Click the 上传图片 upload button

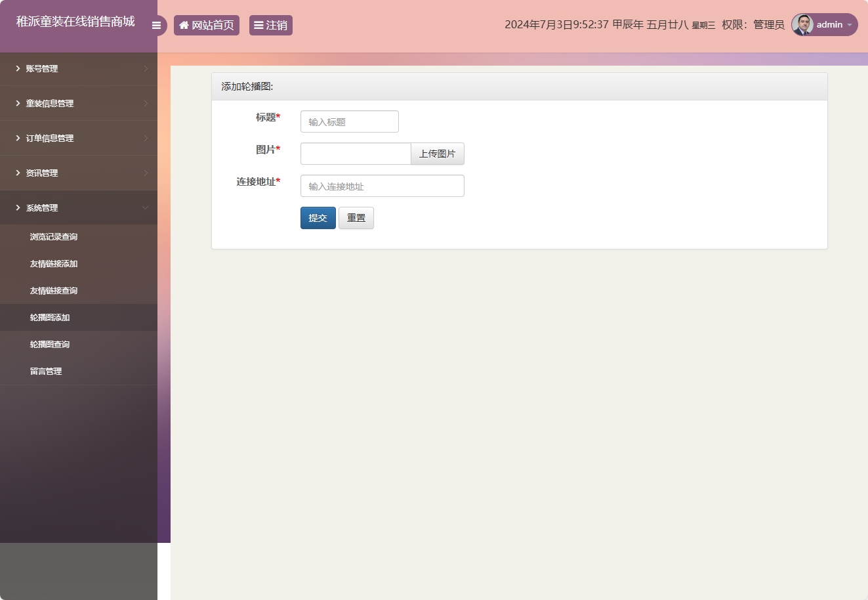pyautogui.click(x=437, y=154)
